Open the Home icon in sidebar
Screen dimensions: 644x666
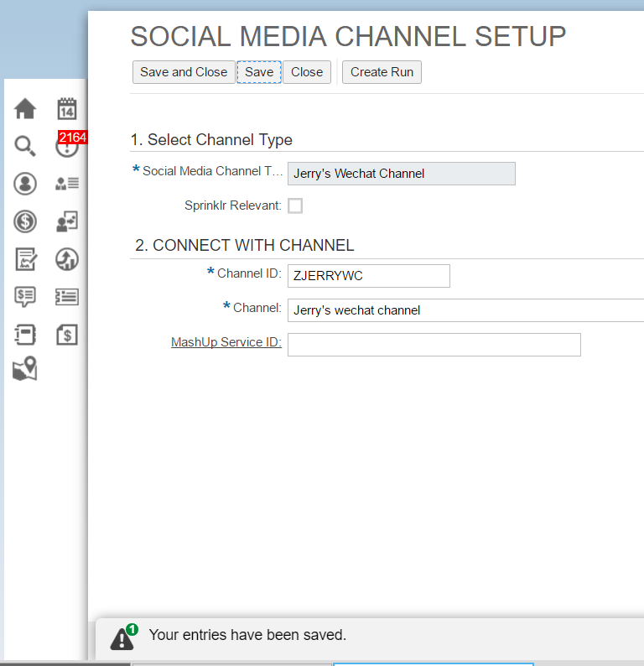click(x=25, y=108)
